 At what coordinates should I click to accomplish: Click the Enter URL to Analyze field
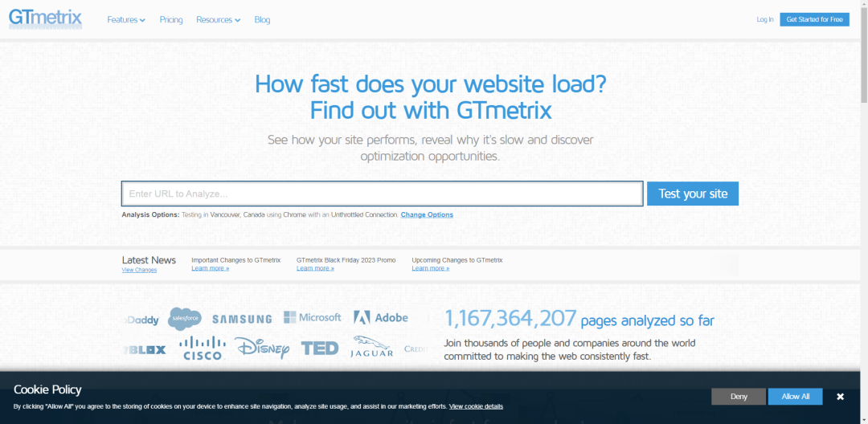382,194
